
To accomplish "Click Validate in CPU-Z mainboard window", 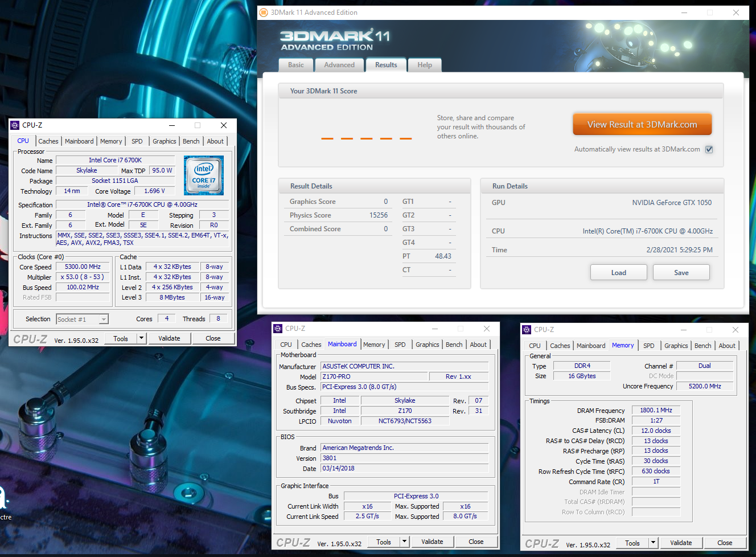I will (x=432, y=542).
